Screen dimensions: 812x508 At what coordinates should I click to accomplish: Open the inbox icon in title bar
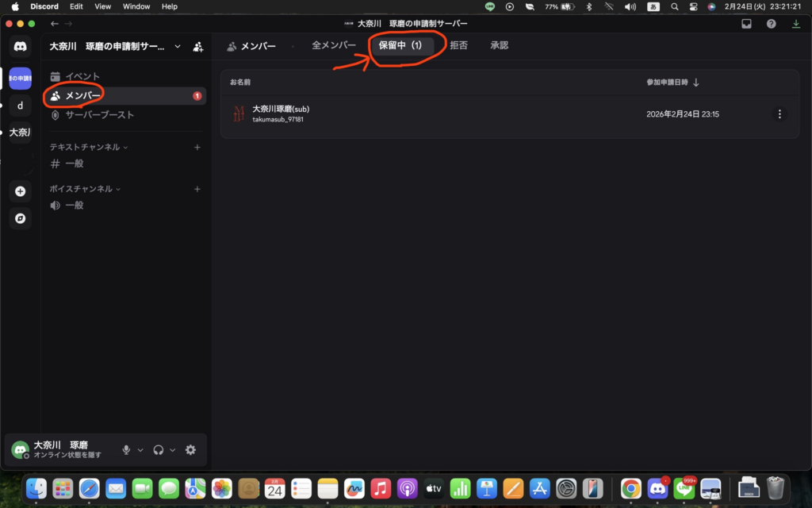pyautogui.click(x=746, y=24)
